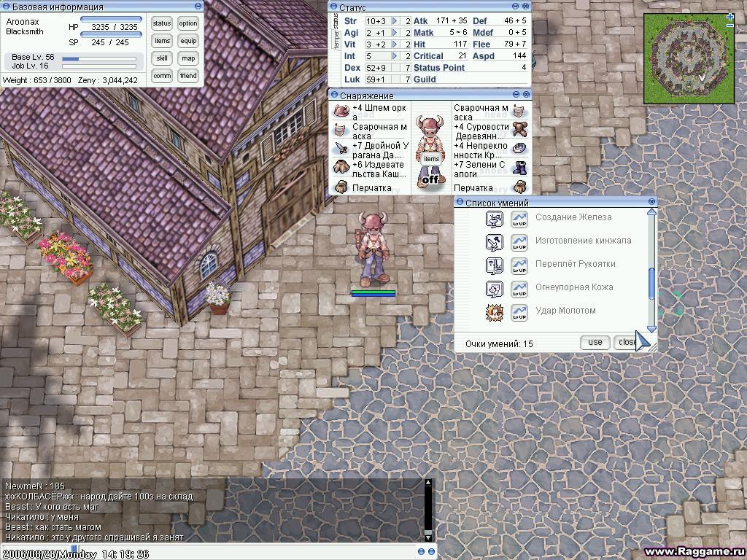
Task: Open the equip button
Action: tap(188, 41)
